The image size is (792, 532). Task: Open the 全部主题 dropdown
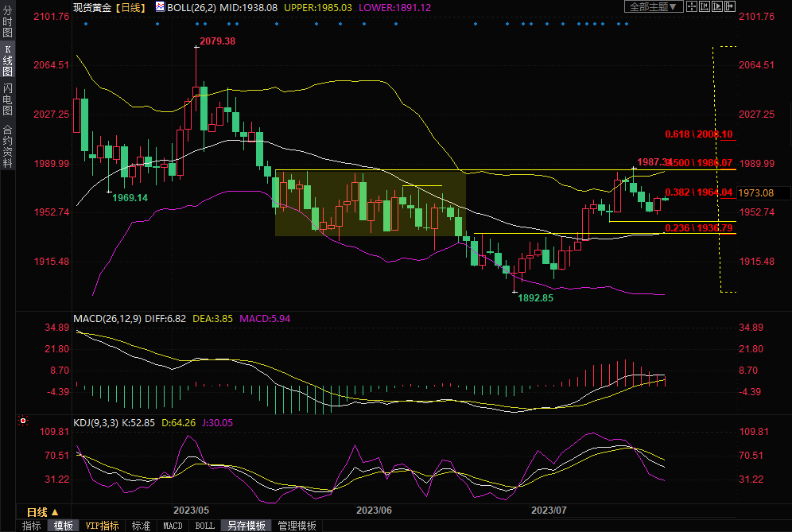[x=654, y=7]
